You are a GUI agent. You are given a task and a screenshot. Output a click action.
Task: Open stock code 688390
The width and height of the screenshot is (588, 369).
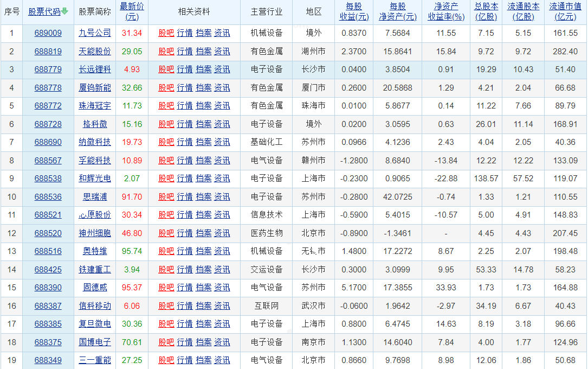[48, 288]
